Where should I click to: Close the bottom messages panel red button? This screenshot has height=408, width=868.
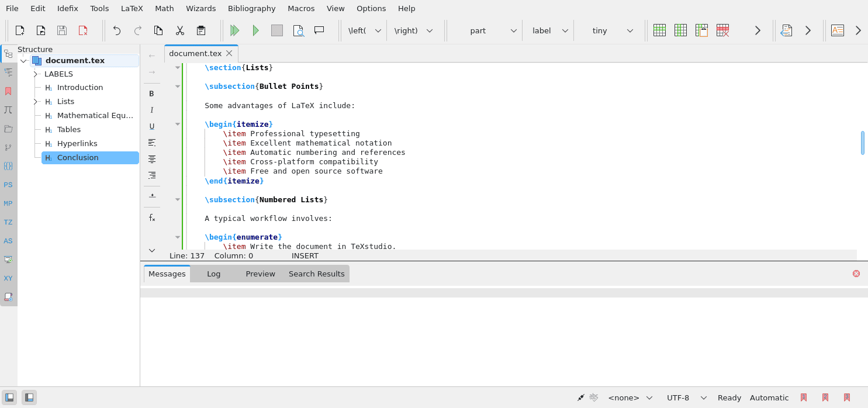[856, 274]
